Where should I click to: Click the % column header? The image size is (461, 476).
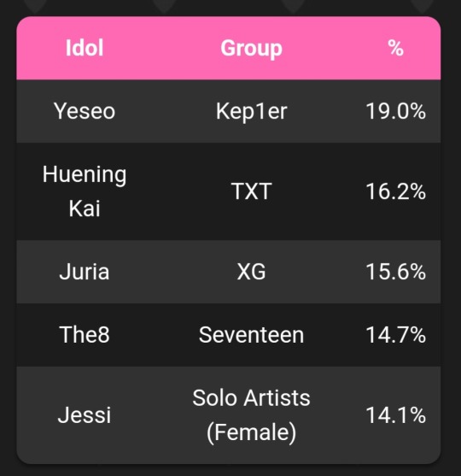coord(396,48)
